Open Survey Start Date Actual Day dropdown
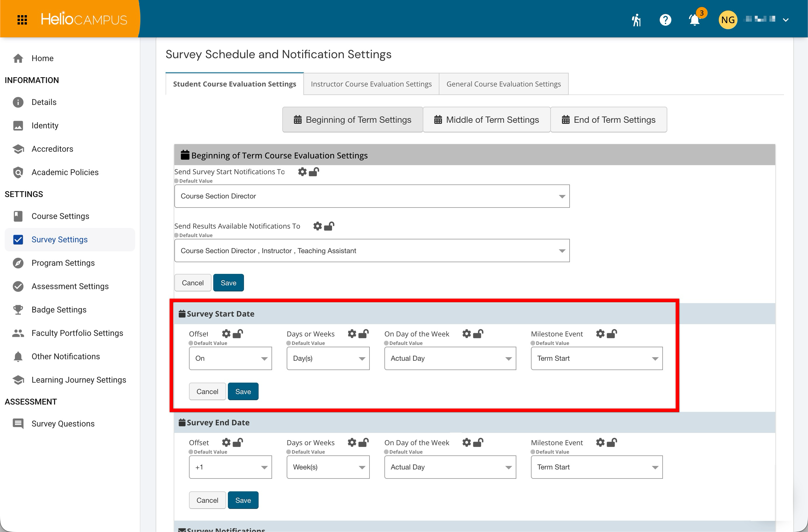This screenshot has height=532, width=808. click(450, 358)
